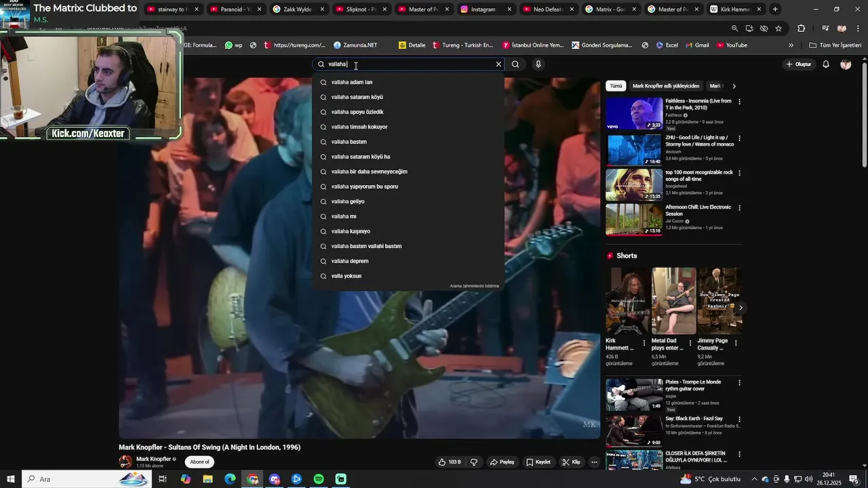Click the Klip clip button

[571, 462]
